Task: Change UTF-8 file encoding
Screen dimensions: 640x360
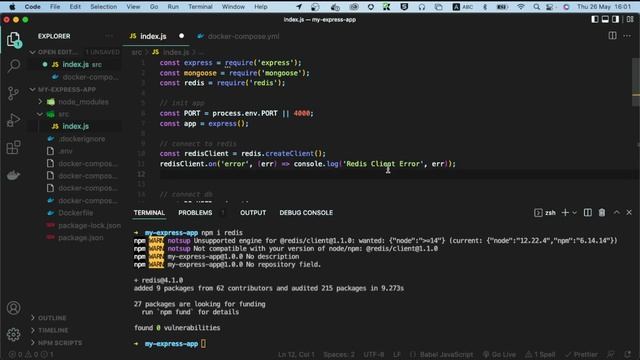Action: pyautogui.click(x=373, y=354)
